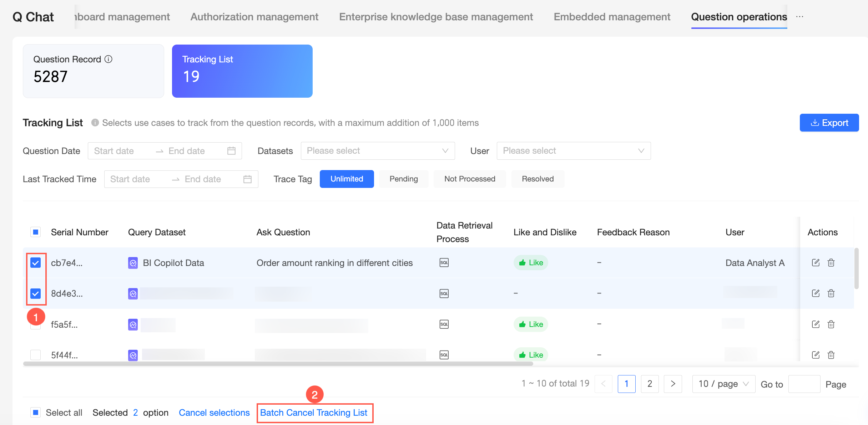Click Batch Cancel Tracking List link

click(x=314, y=413)
